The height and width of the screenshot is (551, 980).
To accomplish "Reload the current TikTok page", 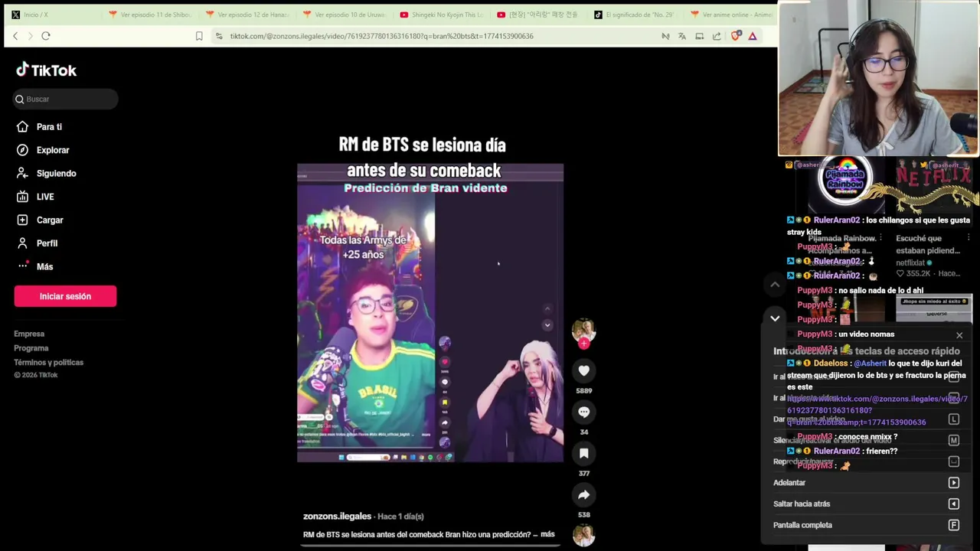I will (x=46, y=36).
